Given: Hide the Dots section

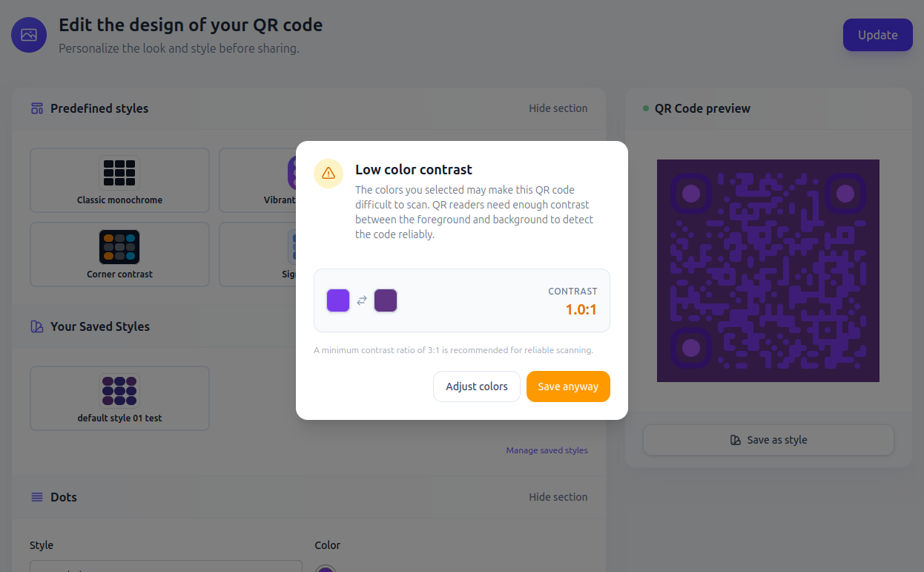Looking at the screenshot, I should click(x=558, y=497).
